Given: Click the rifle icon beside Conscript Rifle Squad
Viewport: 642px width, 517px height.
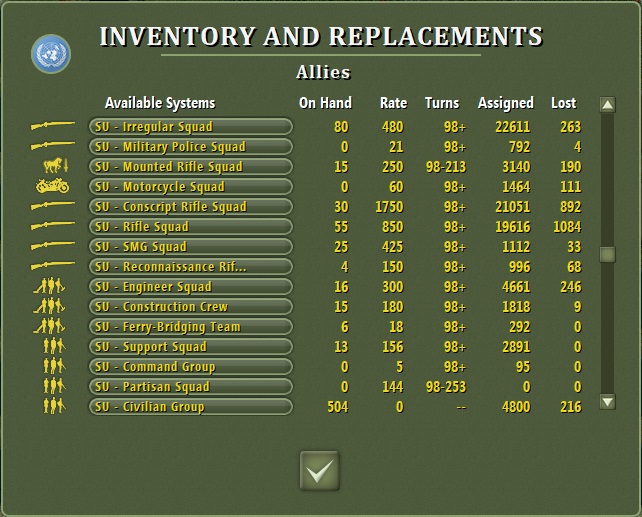Looking at the screenshot, I should pyautogui.click(x=53, y=205).
